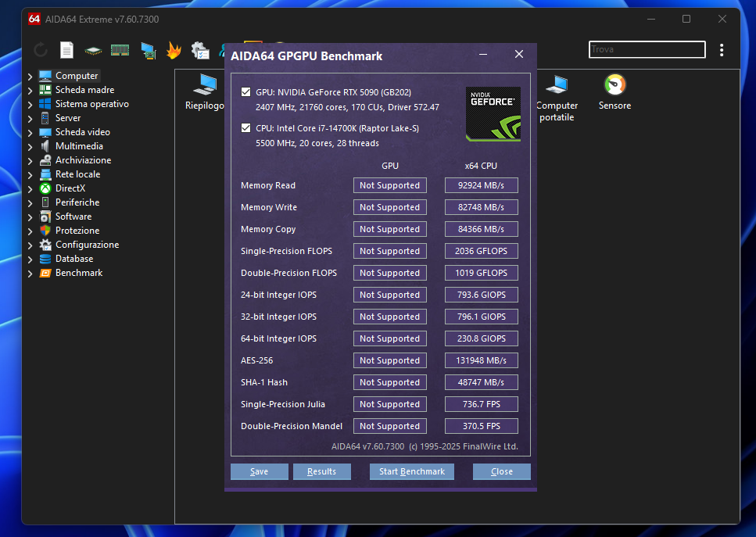Open the three-dot menu in AIDA64
This screenshot has height=537, width=756.
pyautogui.click(x=722, y=50)
